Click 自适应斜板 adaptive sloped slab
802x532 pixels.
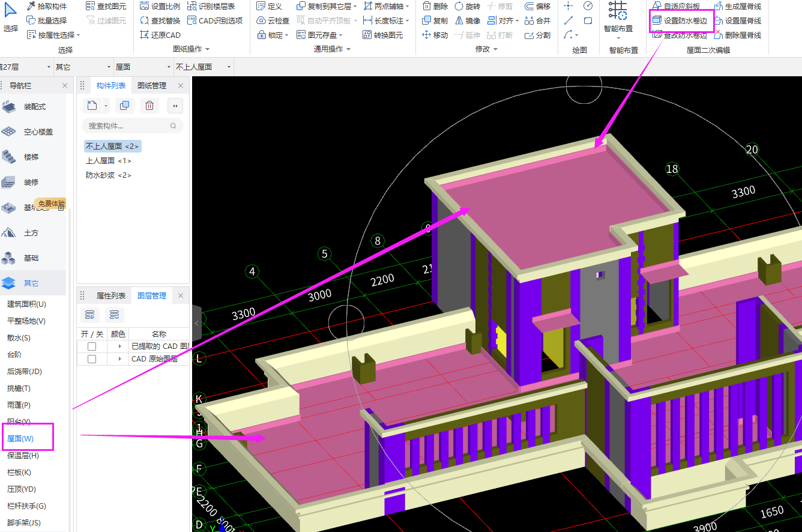pyautogui.click(x=676, y=6)
